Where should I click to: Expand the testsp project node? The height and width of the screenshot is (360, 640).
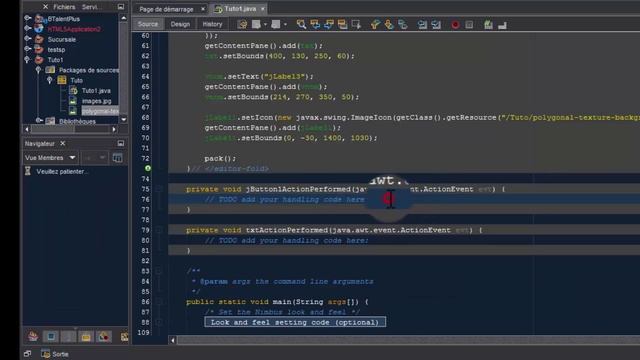pos(28,49)
